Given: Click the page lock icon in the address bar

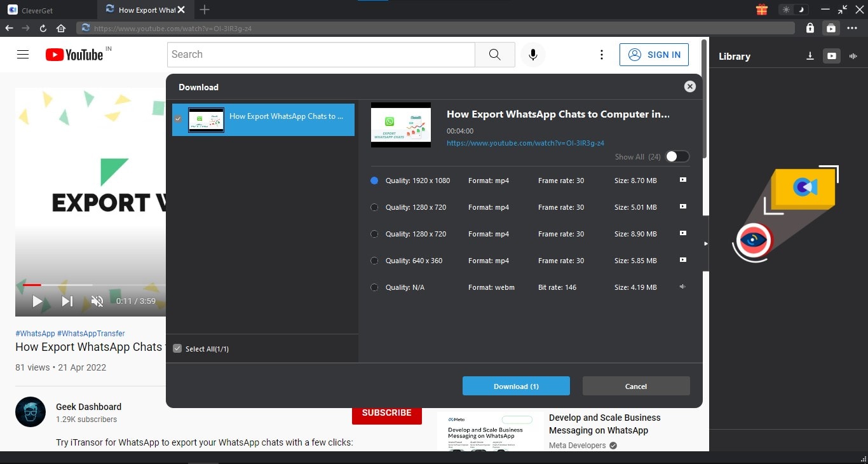Looking at the screenshot, I should tap(811, 28).
